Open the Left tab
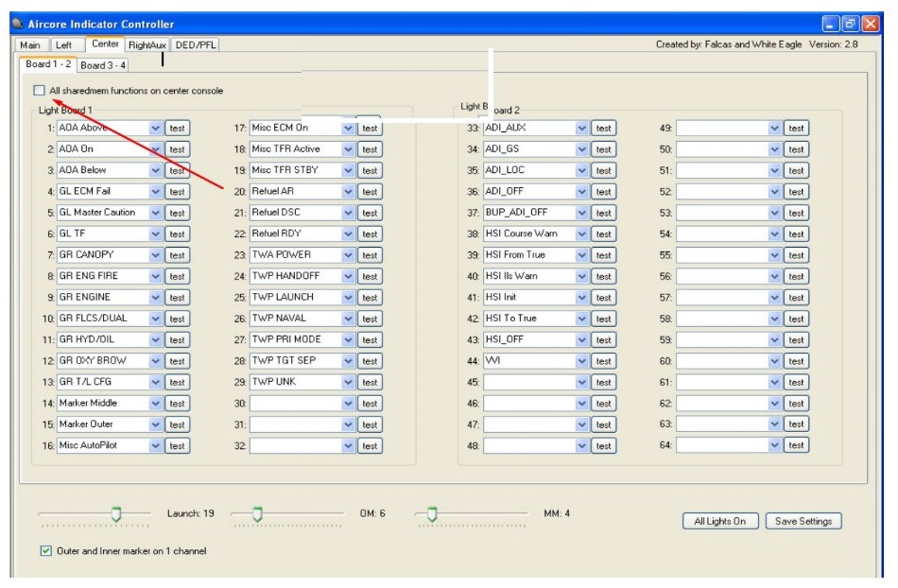This screenshot has width=898, height=588. (63, 44)
